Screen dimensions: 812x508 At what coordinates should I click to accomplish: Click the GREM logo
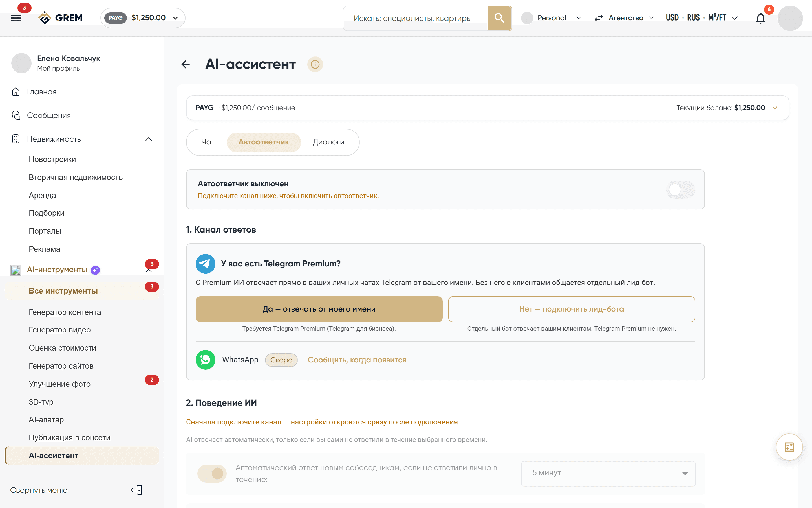[x=60, y=18]
